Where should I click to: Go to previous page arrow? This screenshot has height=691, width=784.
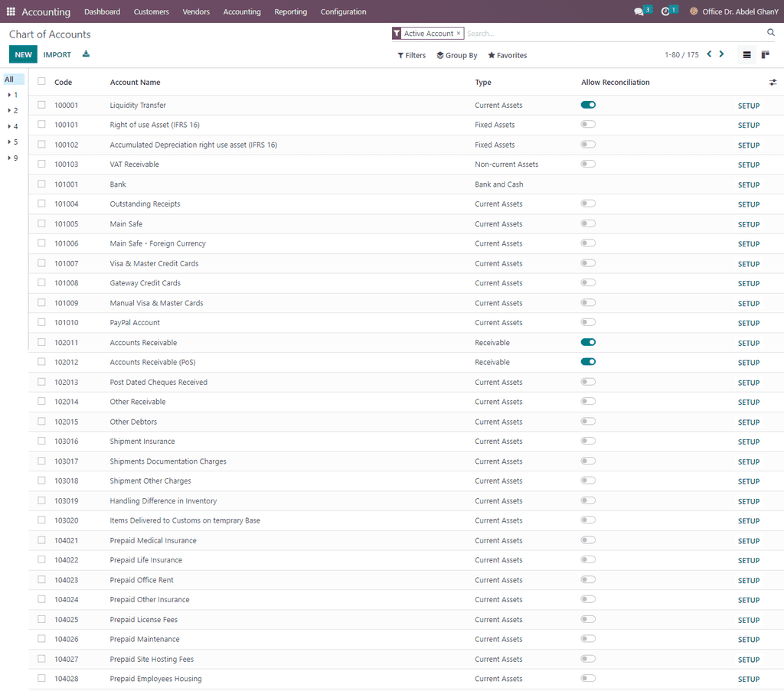point(709,54)
